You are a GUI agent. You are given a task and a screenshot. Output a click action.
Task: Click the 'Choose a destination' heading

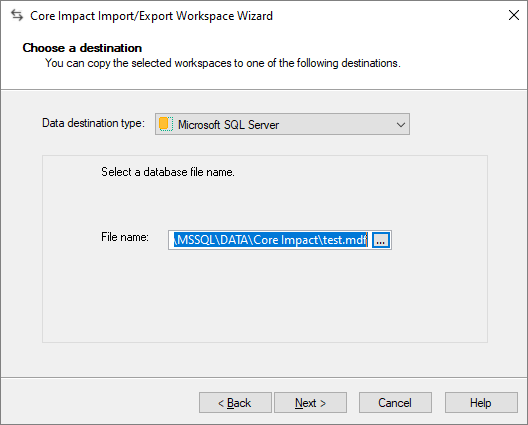tap(82, 48)
